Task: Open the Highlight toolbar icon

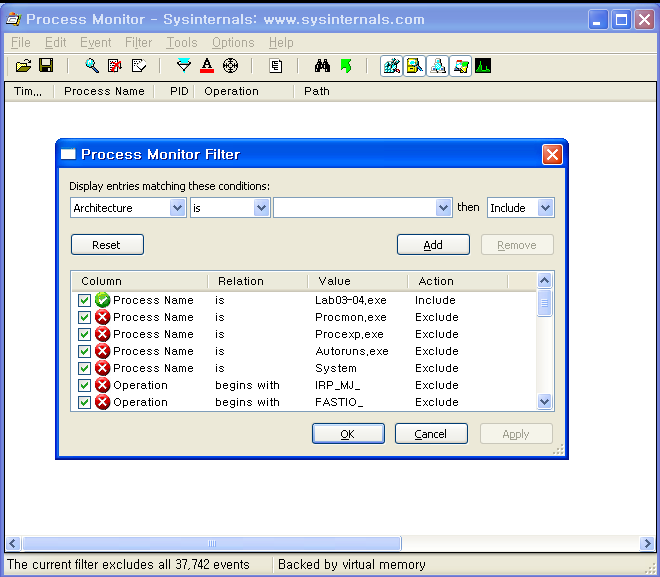Action: [x=207, y=66]
